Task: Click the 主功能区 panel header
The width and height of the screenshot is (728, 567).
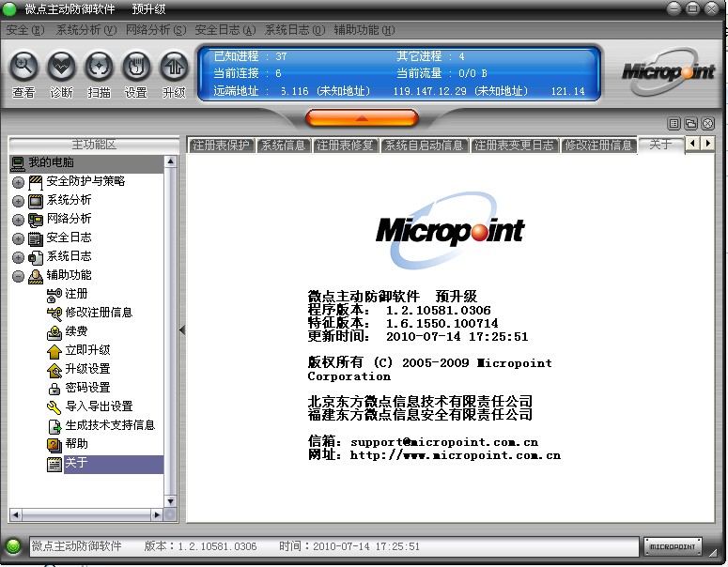Action: pos(94,145)
